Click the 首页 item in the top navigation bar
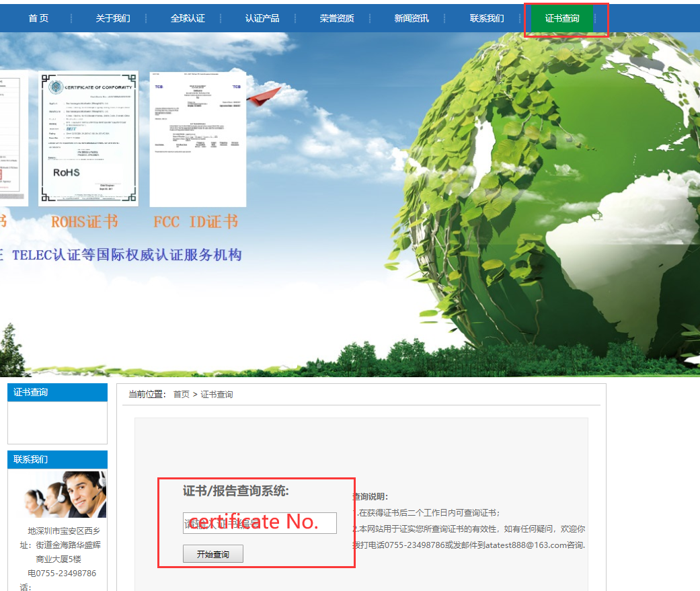 [38, 18]
